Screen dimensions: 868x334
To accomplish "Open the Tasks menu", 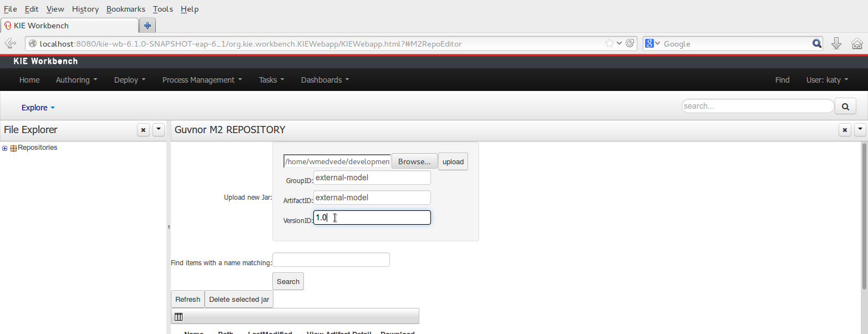I will (x=271, y=80).
